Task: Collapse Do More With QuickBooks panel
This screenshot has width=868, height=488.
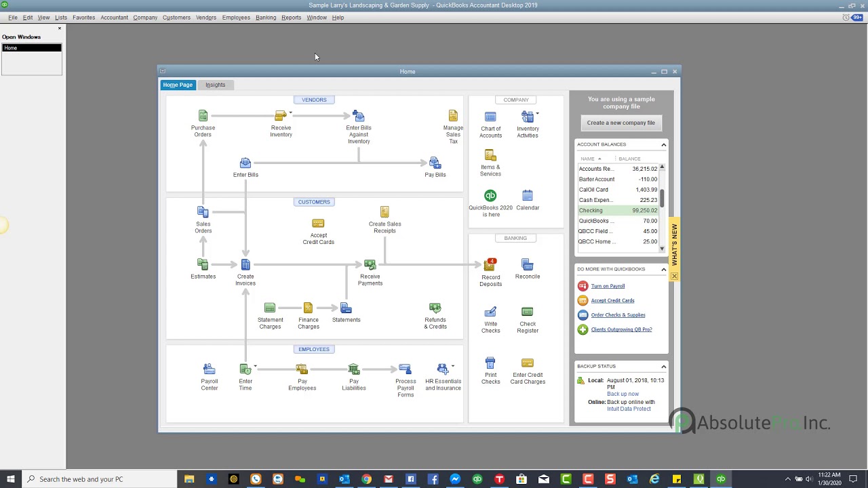Action: [x=663, y=269]
